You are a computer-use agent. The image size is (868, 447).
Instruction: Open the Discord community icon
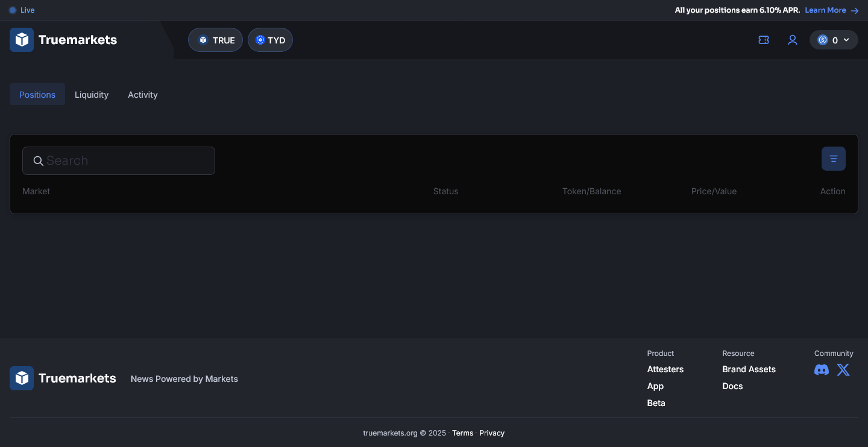coord(821,370)
